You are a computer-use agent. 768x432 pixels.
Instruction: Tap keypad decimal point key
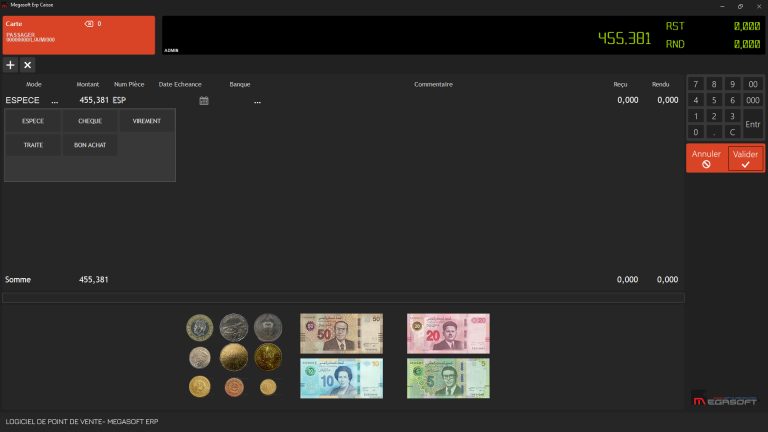point(714,132)
